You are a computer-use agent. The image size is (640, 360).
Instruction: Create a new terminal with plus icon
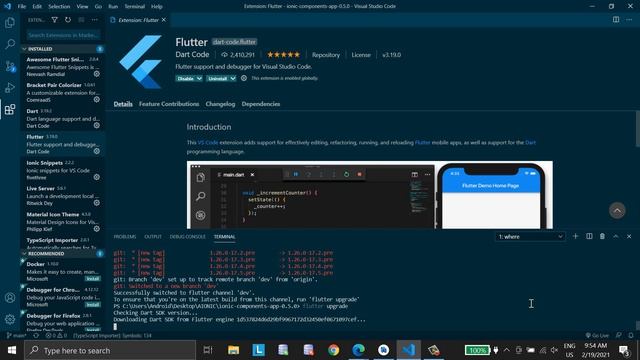pos(576,236)
